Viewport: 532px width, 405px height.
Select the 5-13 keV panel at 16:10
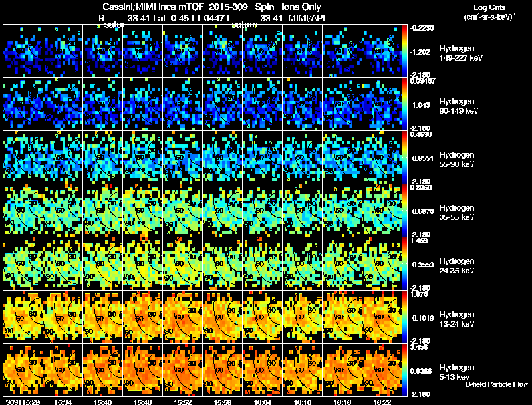[x=303, y=370]
